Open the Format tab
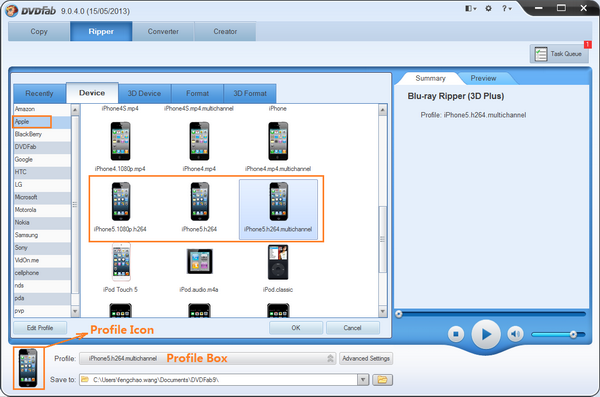Screen dimensions: 600x397 coord(197,93)
